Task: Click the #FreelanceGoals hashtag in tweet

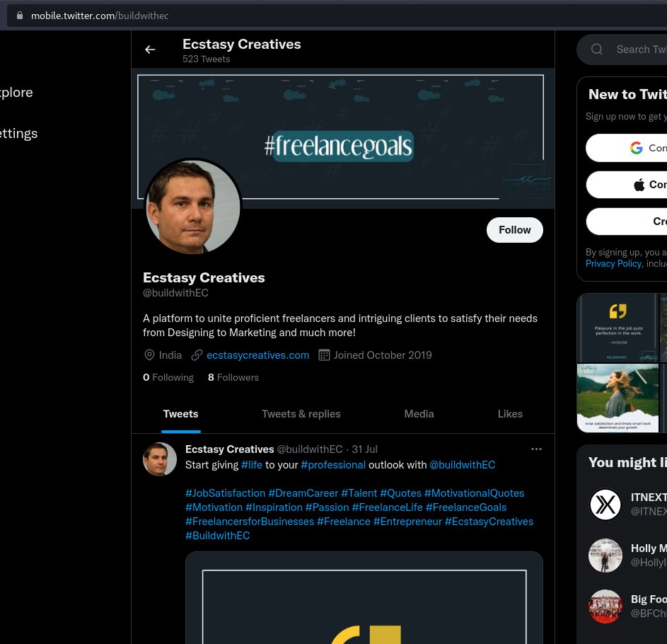Action: pyautogui.click(x=466, y=507)
